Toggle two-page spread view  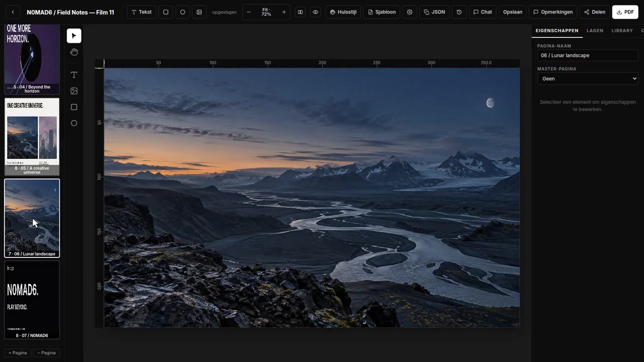click(300, 12)
